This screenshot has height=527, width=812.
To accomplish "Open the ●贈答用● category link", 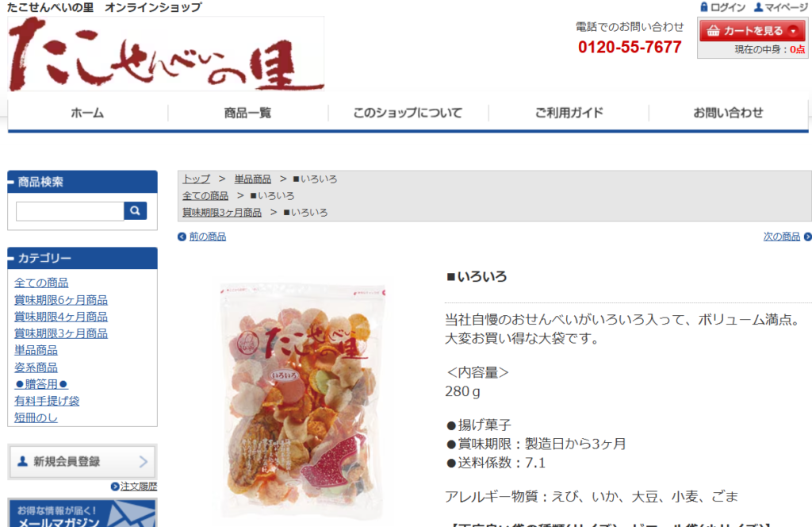I will 41,384.
